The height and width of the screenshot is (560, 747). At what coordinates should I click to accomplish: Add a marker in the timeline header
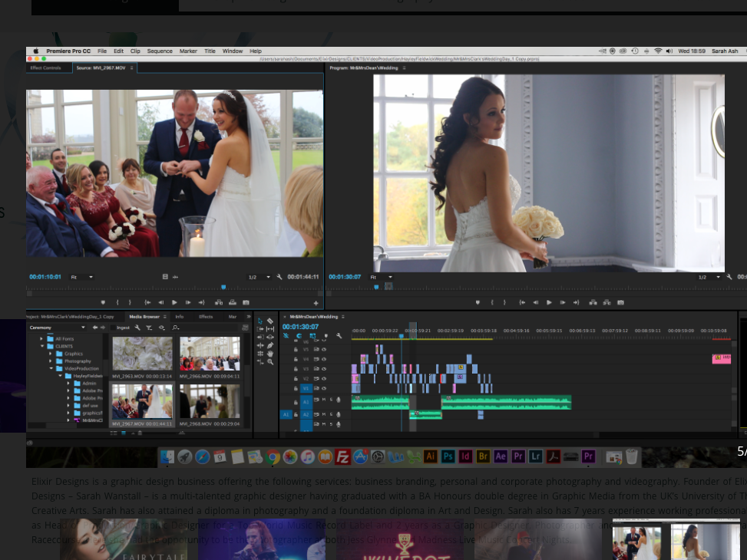tap(326, 336)
